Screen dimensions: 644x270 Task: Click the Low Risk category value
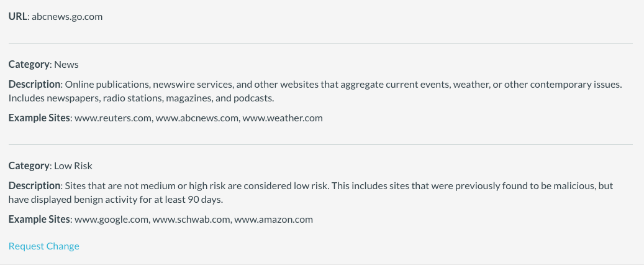(73, 165)
